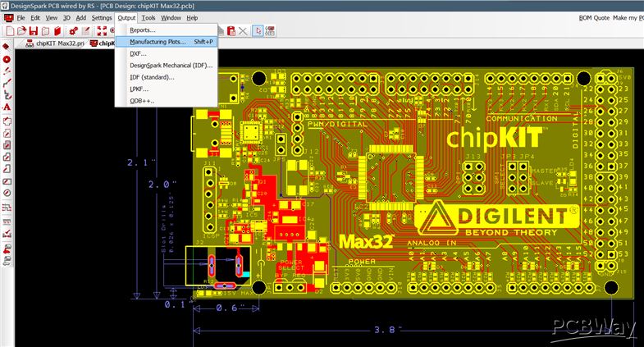
Task: Choose Manufacturing Plots from Output menu
Action: [158, 41]
